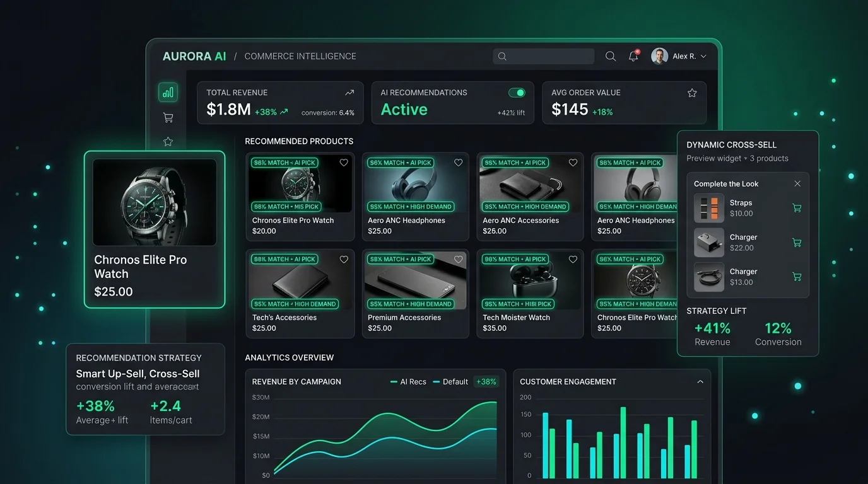Image resolution: width=868 pixels, height=484 pixels.
Task: Open the Straps product thumbnail
Action: pyautogui.click(x=709, y=208)
